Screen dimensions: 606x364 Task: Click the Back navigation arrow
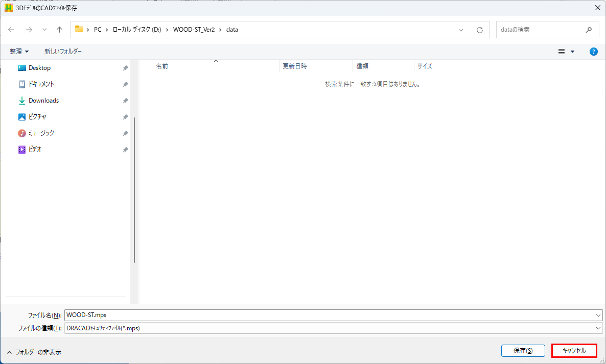click(12, 30)
